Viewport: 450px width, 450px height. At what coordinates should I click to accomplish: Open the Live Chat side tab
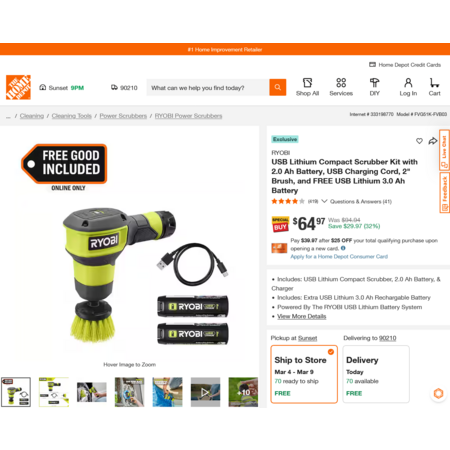(444, 150)
